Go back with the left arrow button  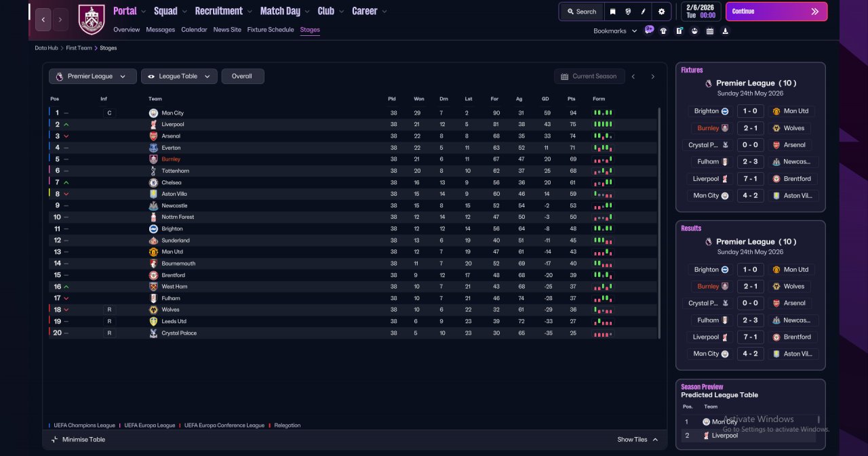43,20
